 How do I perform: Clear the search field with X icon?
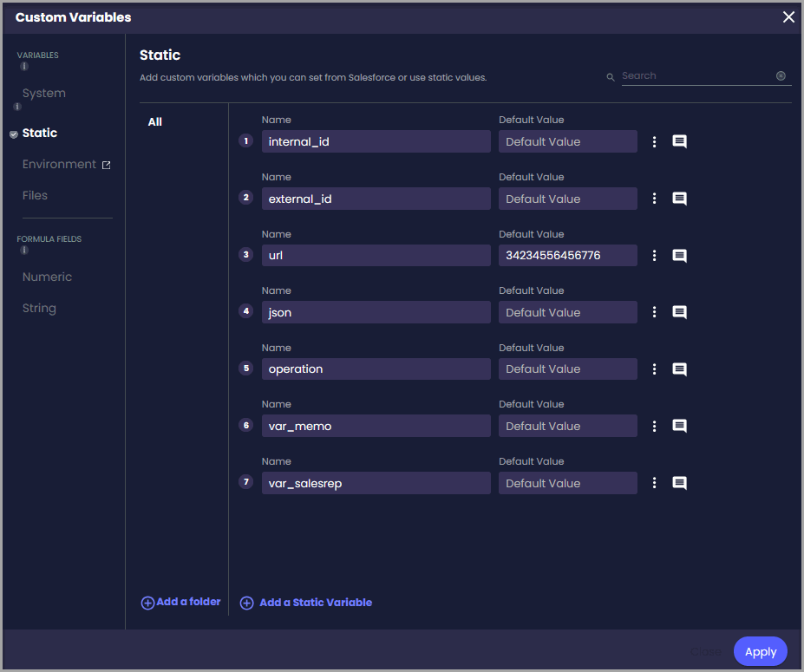click(x=781, y=75)
